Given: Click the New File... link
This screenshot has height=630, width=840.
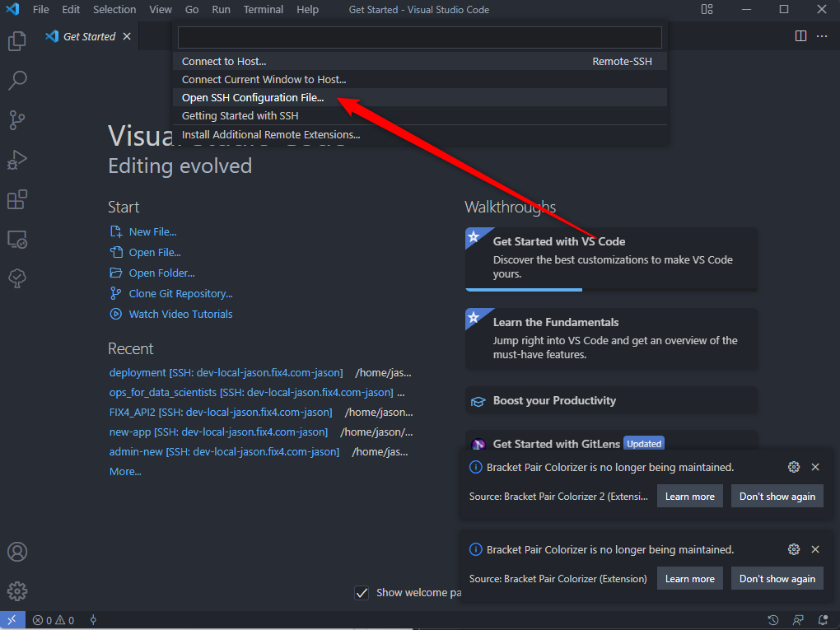Looking at the screenshot, I should tap(152, 232).
